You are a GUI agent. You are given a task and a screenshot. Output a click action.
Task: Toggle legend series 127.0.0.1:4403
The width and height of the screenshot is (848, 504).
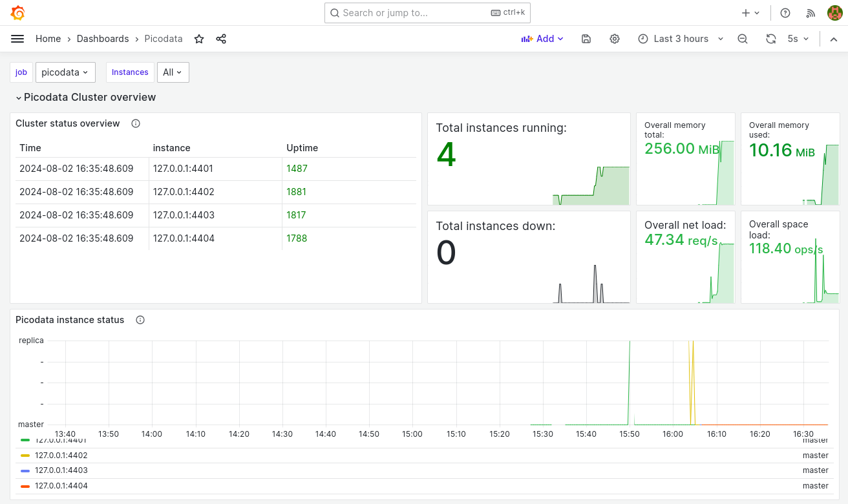click(61, 470)
